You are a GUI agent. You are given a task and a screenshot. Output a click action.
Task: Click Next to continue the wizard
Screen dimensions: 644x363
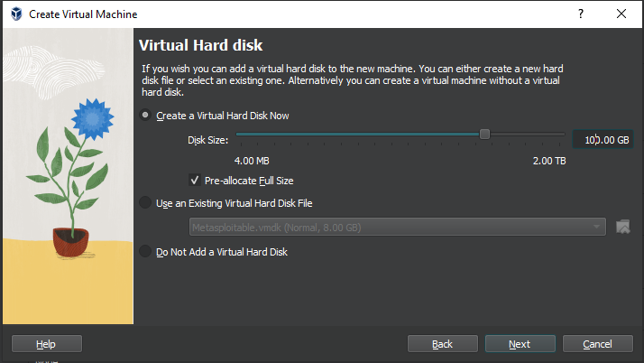pos(519,344)
